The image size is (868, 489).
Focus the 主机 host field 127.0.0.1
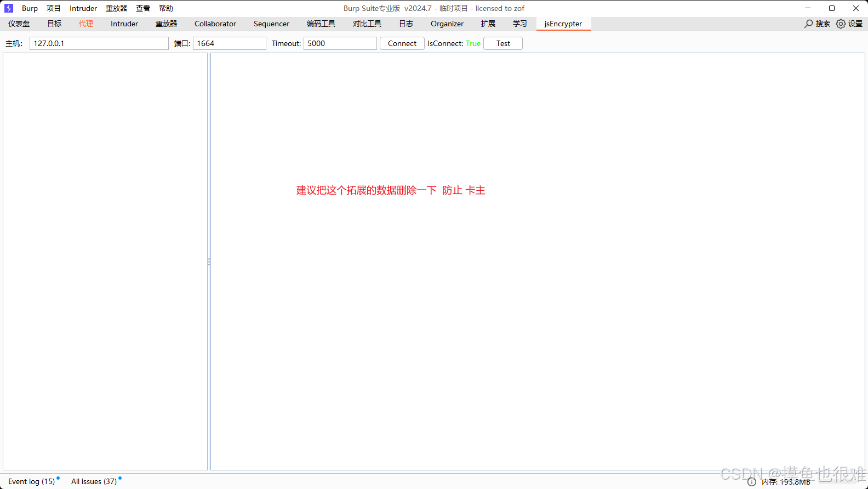coord(99,43)
